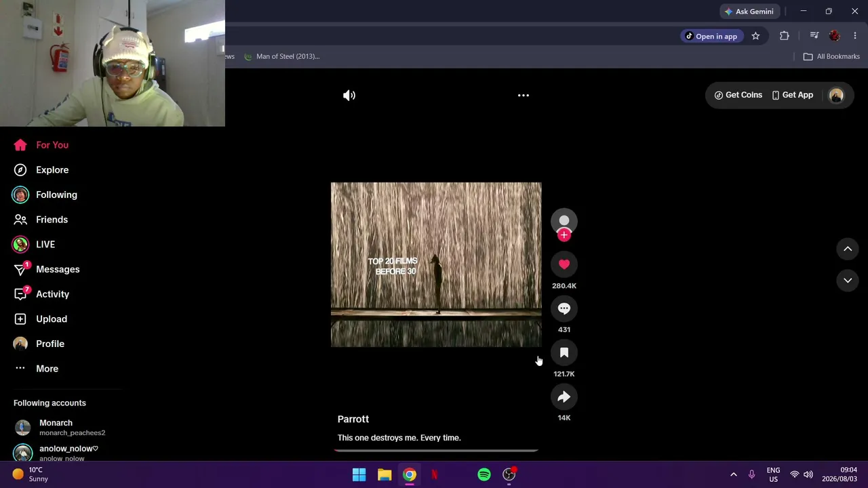
Task: Like the video with the heart icon
Action: click(x=564, y=264)
